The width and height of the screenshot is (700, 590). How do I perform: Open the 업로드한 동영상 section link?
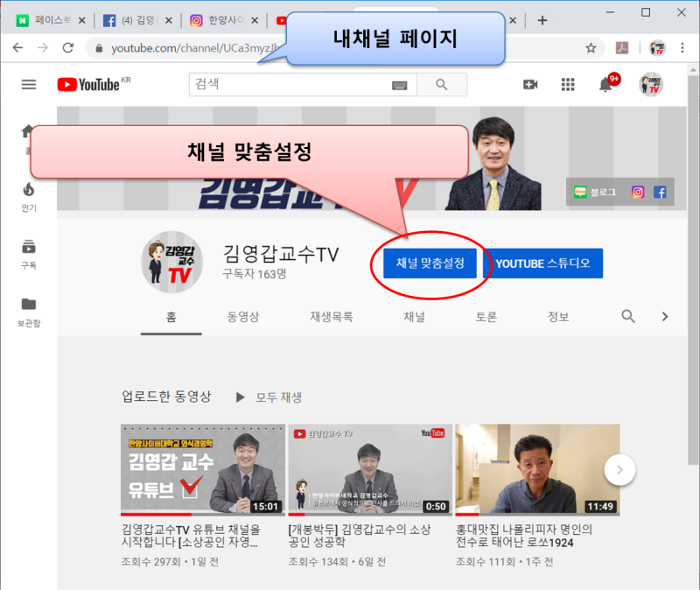click(x=166, y=397)
